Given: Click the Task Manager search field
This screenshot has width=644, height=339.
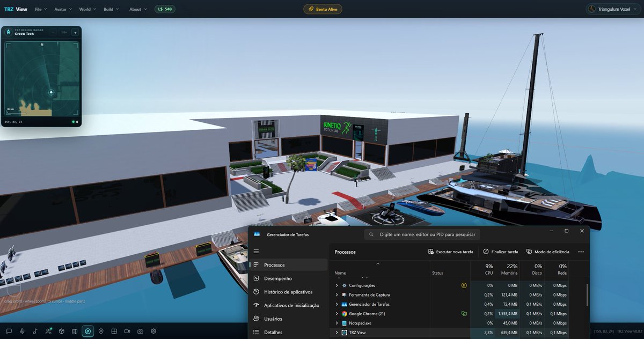Looking at the screenshot, I should point(422,234).
